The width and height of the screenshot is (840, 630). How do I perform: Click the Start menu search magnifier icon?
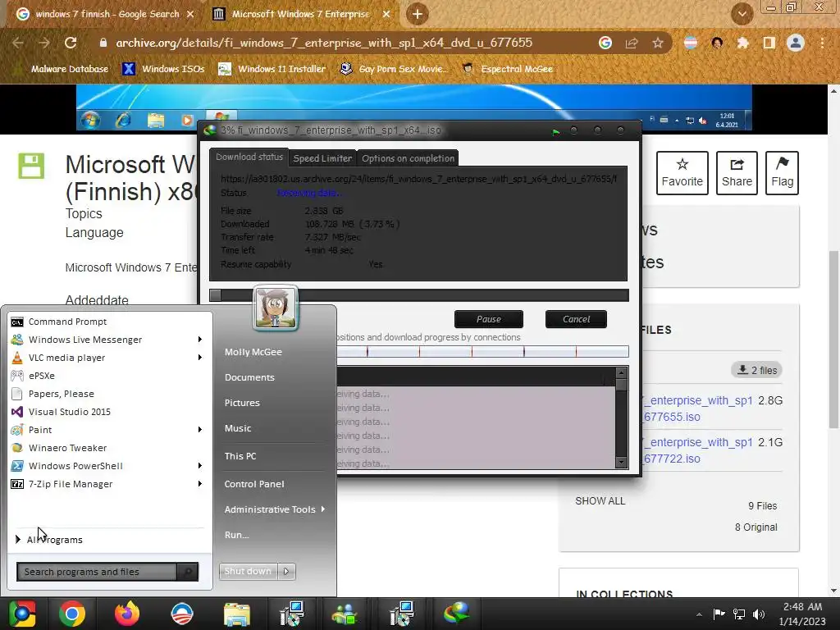coord(188,572)
